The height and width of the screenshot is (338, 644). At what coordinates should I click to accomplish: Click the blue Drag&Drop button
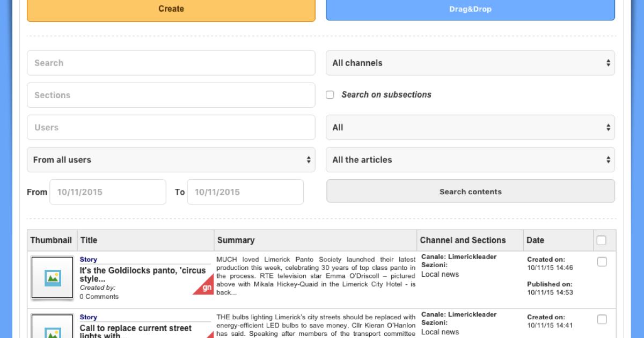coord(470,9)
